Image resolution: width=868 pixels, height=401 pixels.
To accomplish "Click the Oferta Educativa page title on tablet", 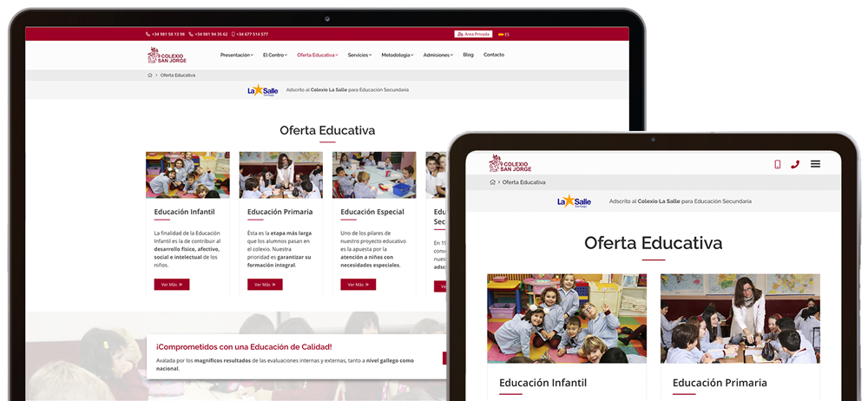I will pos(654,243).
